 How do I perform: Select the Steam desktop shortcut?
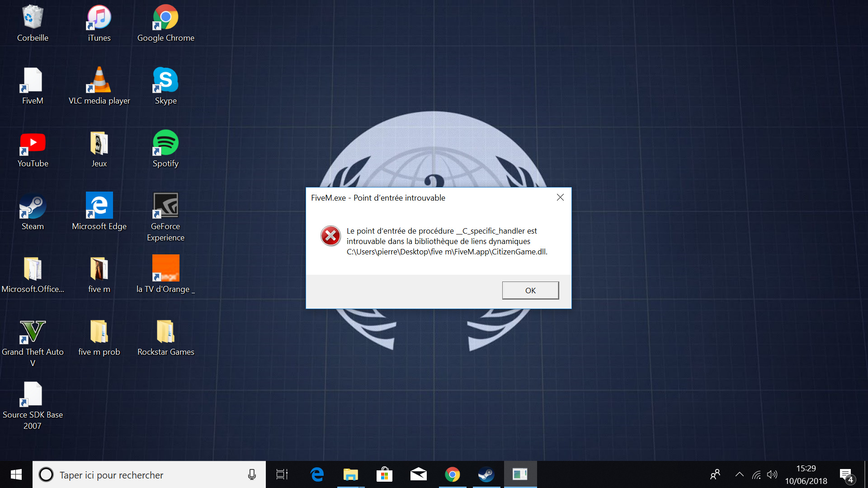coord(33,211)
